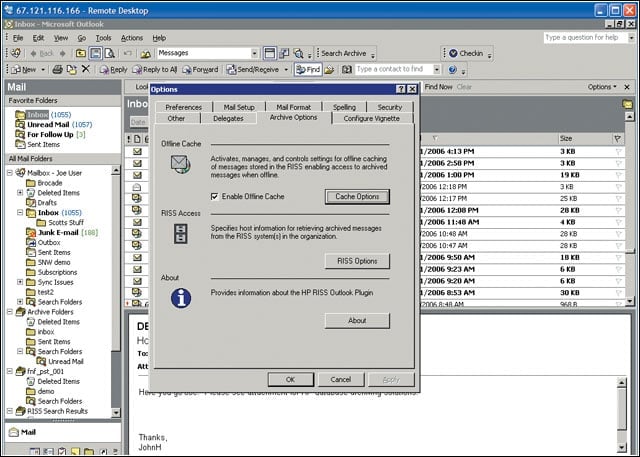640x457 pixels.
Task: Click Reply to All in toolbar
Action: pos(154,70)
